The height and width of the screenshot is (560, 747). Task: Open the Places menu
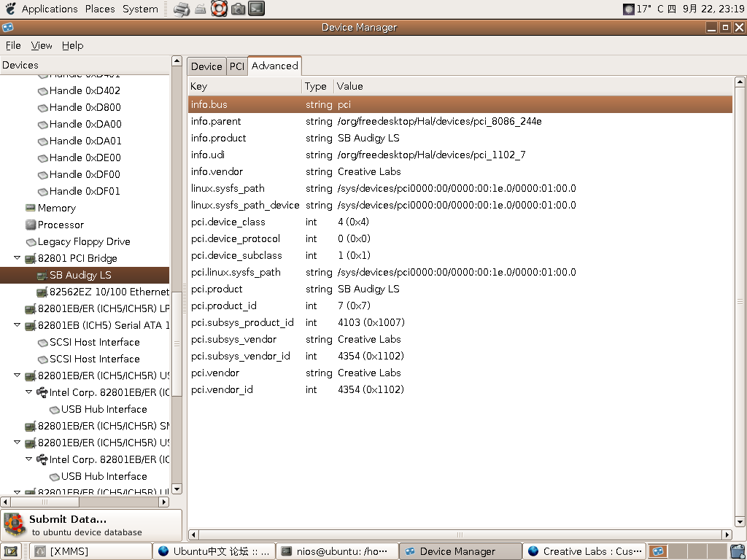pyautogui.click(x=100, y=9)
